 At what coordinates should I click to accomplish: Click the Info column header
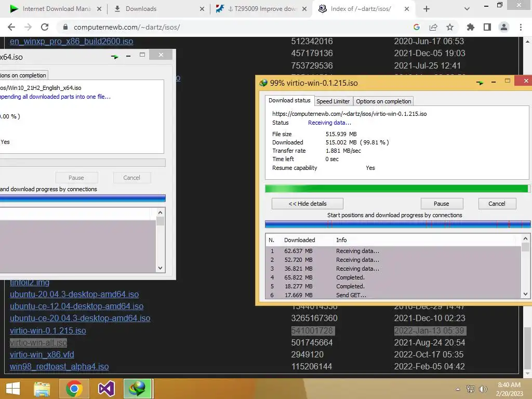[341, 240]
